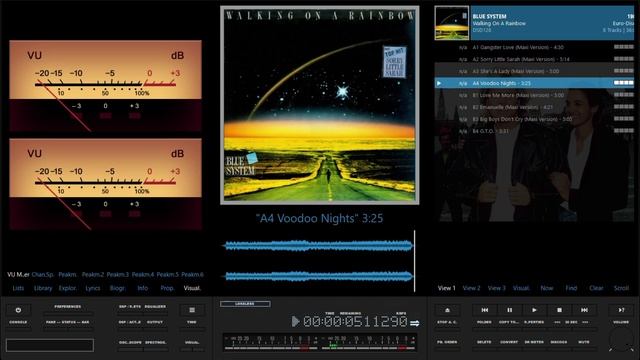The width and height of the screenshot is (640, 360).
Task: Click the power icon button
Action: click(18, 310)
